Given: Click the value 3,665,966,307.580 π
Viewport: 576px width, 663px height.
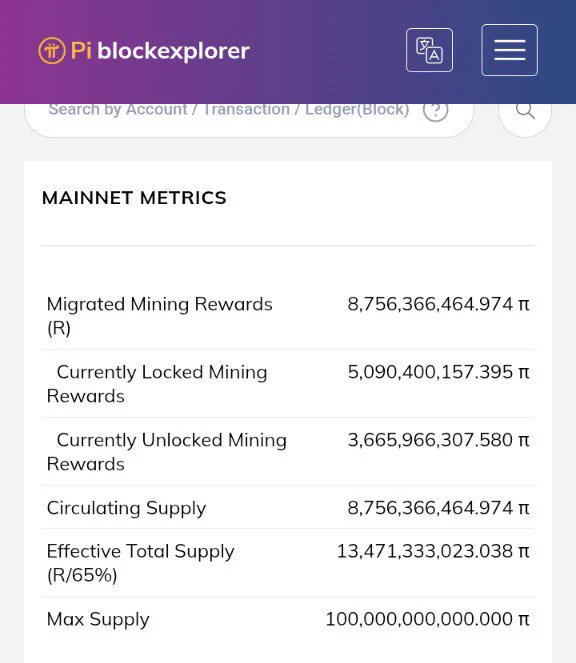Looking at the screenshot, I should coord(438,440).
